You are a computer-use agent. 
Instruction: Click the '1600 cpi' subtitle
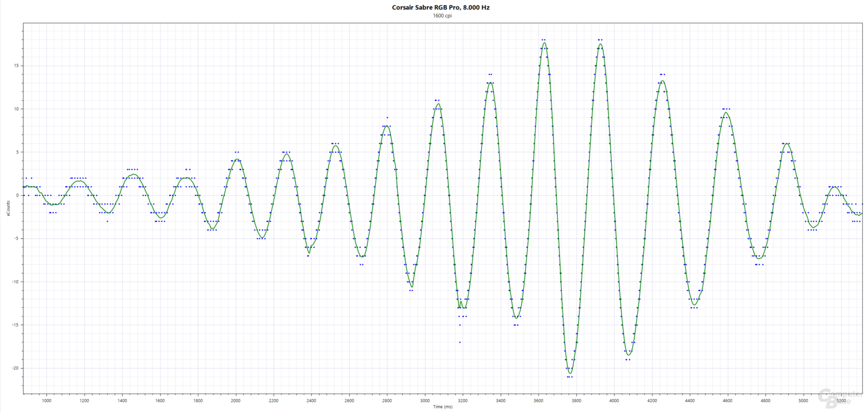(x=442, y=16)
